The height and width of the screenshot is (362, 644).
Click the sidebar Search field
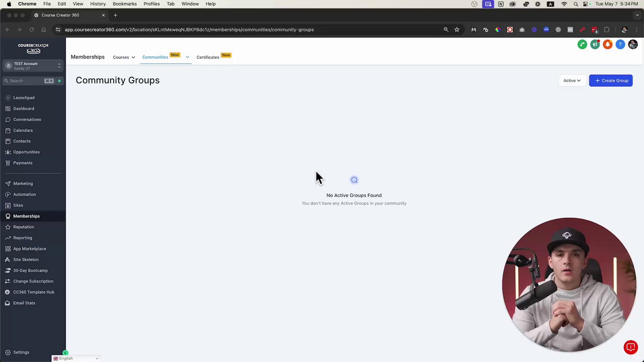pos(28,81)
